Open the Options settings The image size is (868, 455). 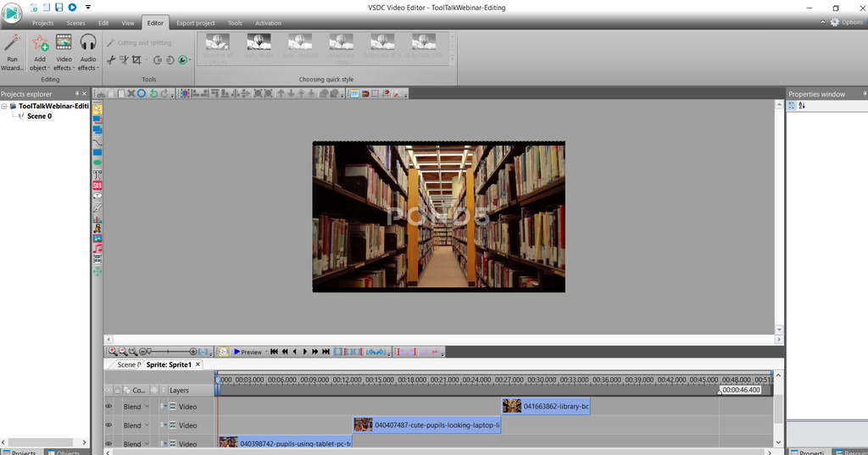coord(847,22)
